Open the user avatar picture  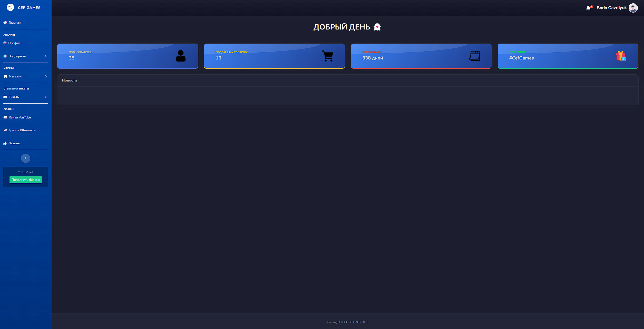pos(633,8)
